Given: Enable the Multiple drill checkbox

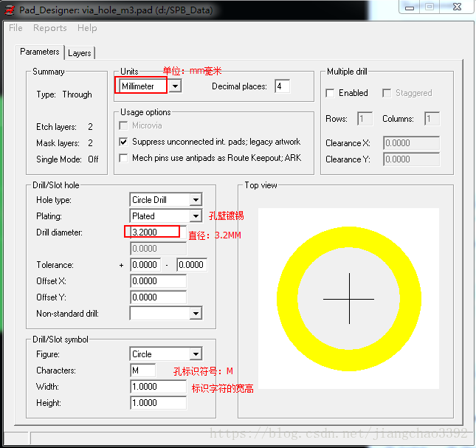Looking at the screenshot, I should point(330,93).
